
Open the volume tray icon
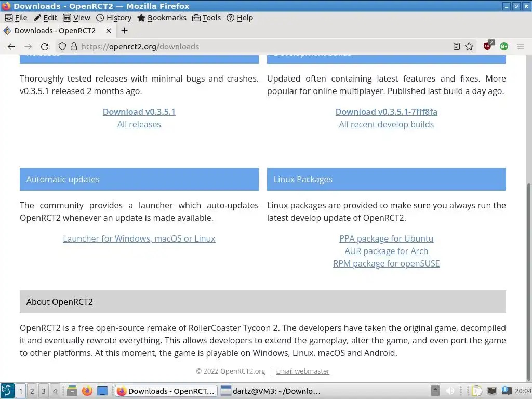point(449,391)
